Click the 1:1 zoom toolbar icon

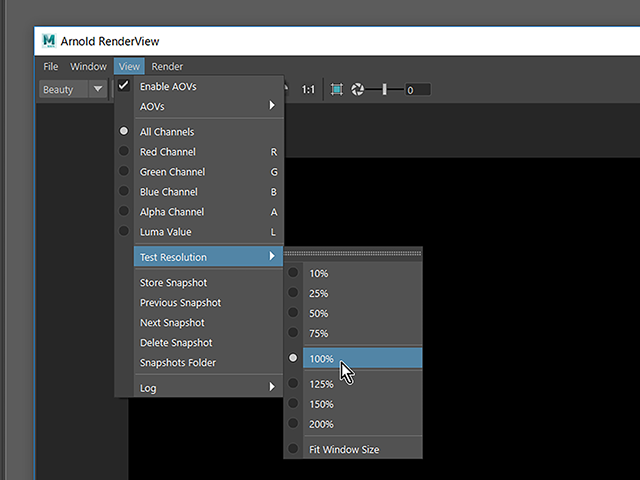tap(308, 89)
